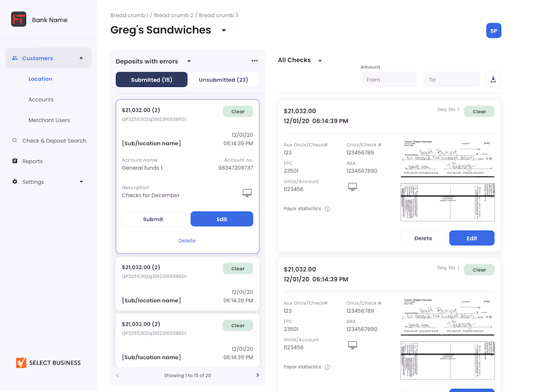Open front check image in second card

[x=447, y=317]
